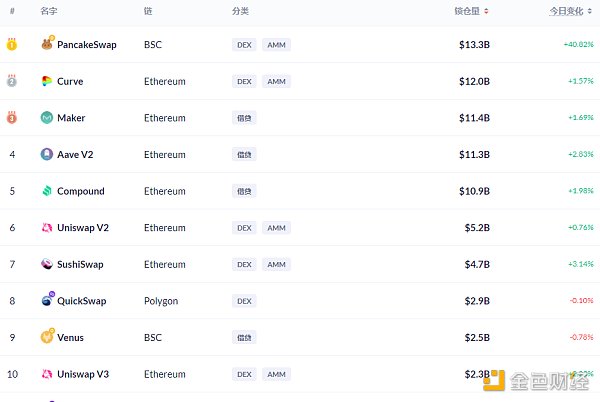Sort by the 今日变化 column header
Viewport: 600px width, 402px height.
click(x=570, y=11)
